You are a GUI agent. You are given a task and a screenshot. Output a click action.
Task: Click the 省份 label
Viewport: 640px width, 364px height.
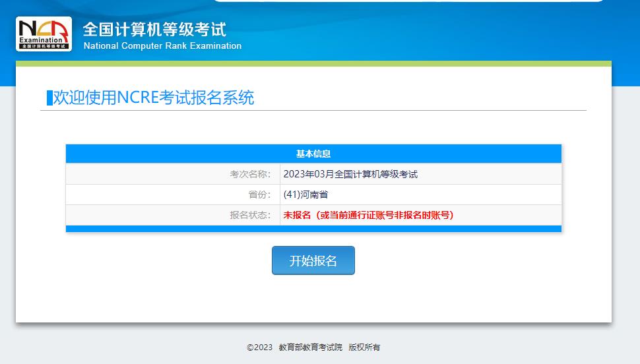coord(259,195)
